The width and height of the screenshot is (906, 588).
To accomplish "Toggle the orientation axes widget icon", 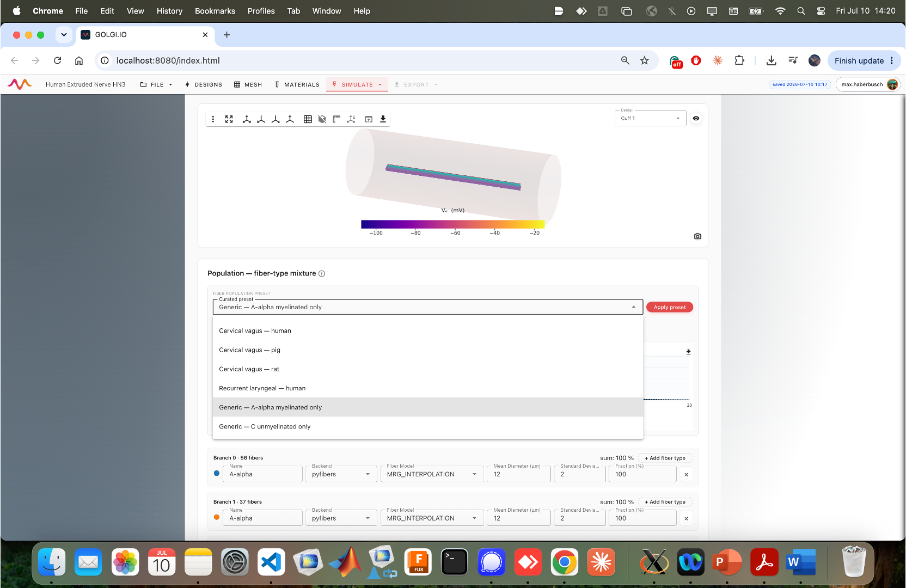I will (351, 119).
